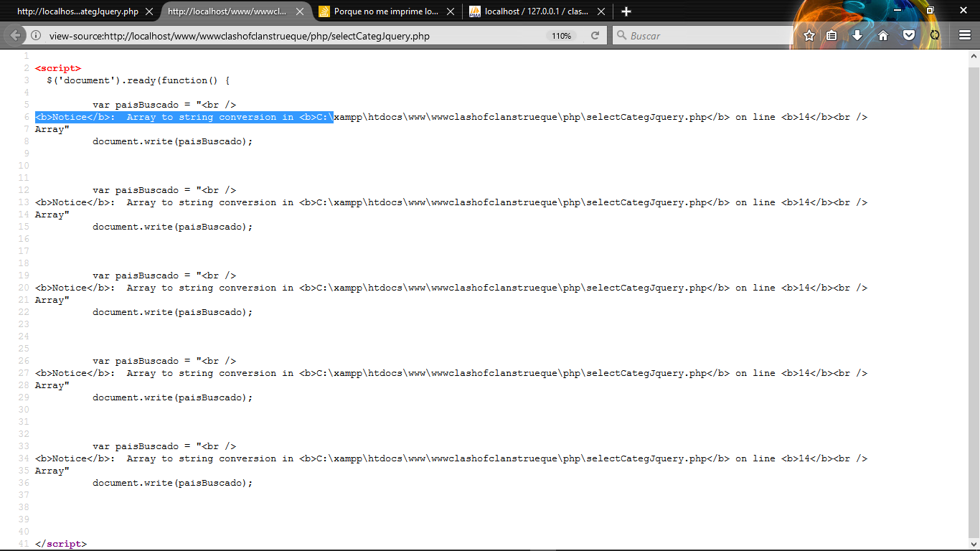
Task: Switch to the ategJquery.php first tab
Action: [77, 11]
